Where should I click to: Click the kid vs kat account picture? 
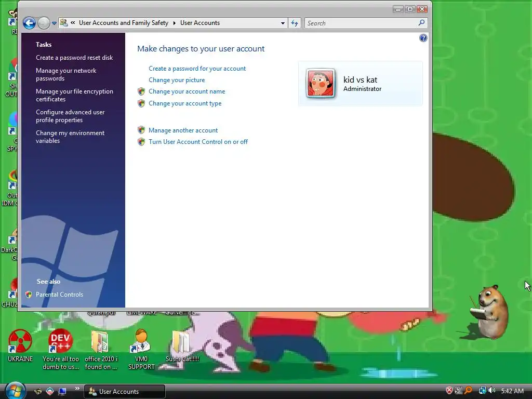pos(320,83)
